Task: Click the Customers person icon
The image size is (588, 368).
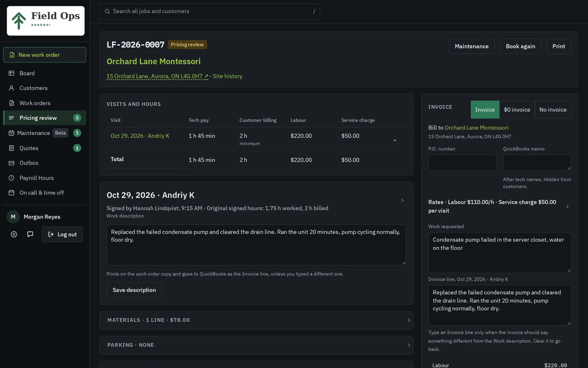Action: pos(11,88)
